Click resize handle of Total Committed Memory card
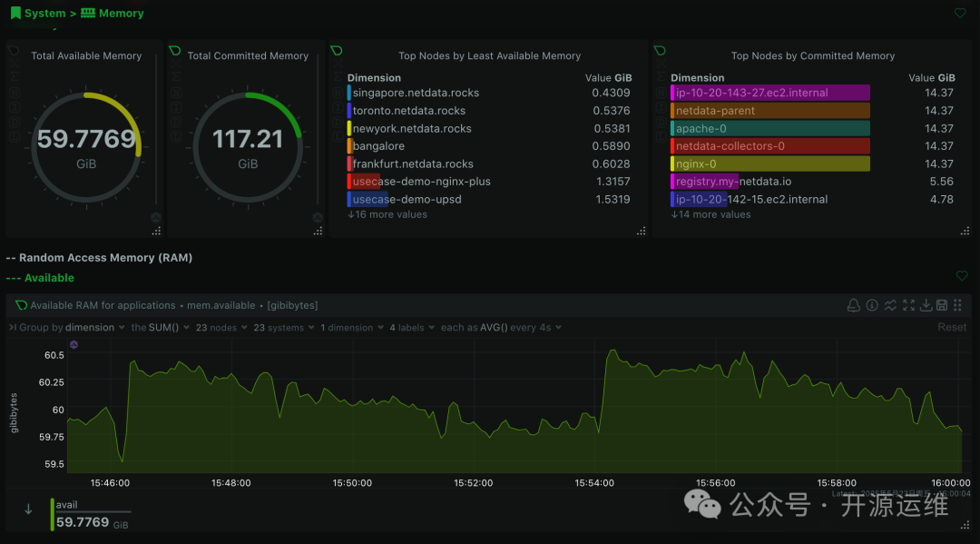Viewport: 980px width, 544px height. pyautogui.click(x=318, y=232)
